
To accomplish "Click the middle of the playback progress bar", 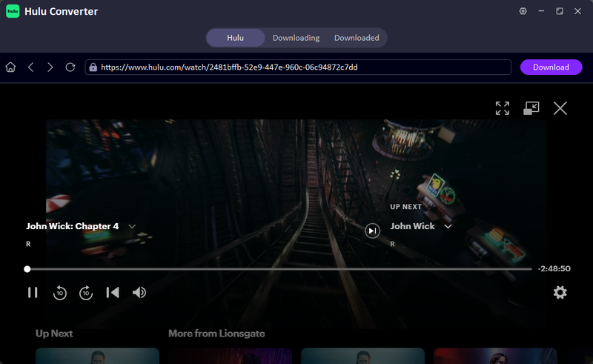I will pos(279,269).
